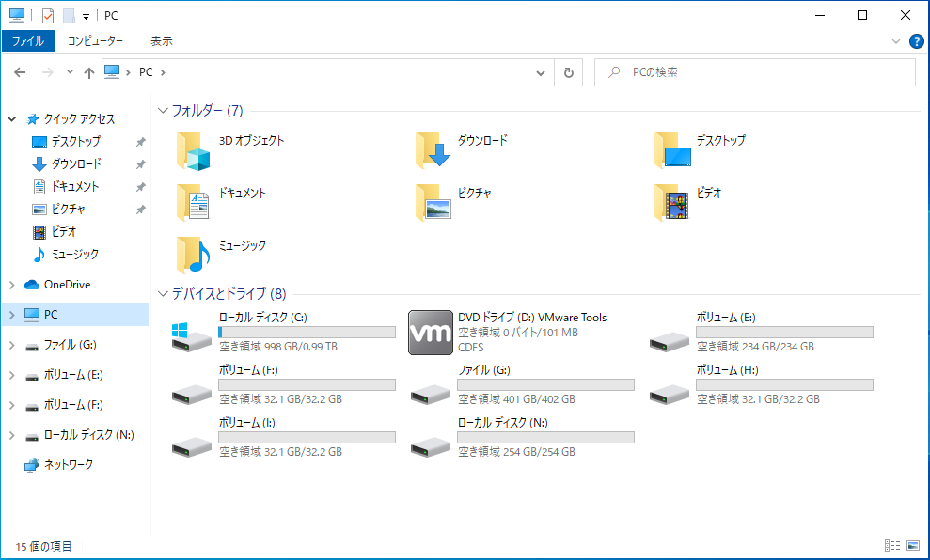Select ダウンロード in quick access sidebar
Screen dimensions: 930x560
[76, 164]
